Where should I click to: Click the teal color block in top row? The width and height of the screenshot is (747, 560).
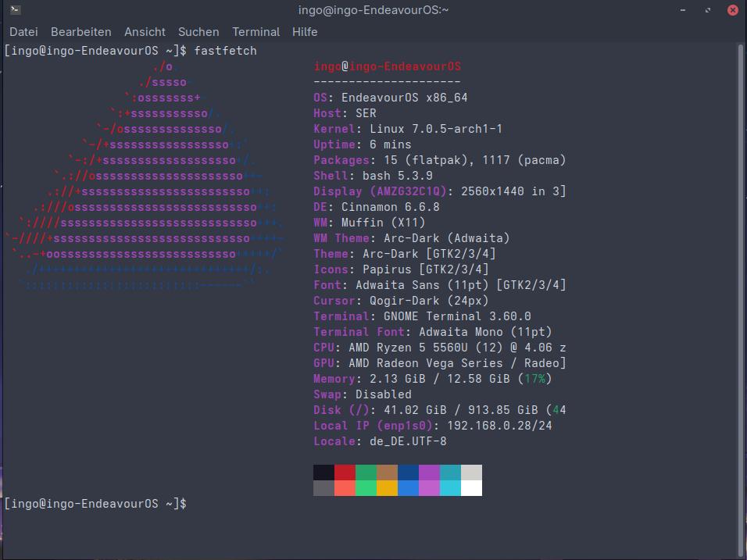pos(450,473)
